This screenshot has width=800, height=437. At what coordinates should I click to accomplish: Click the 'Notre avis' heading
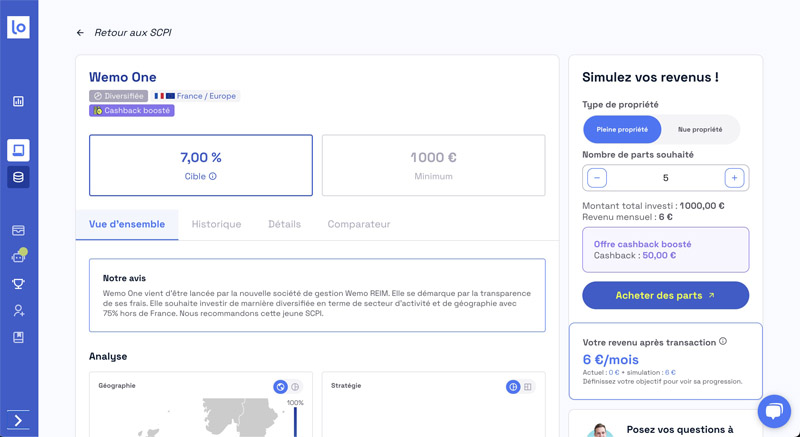pos(124,278)
